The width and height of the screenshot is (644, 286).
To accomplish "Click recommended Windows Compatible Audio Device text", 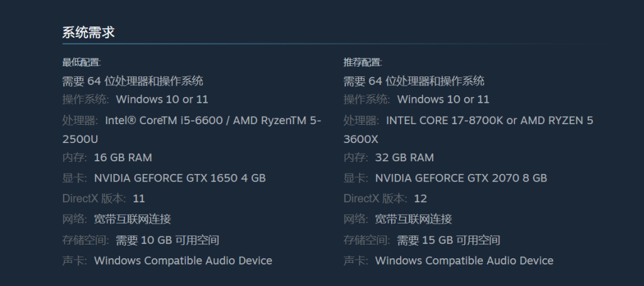I will [464, 260].
